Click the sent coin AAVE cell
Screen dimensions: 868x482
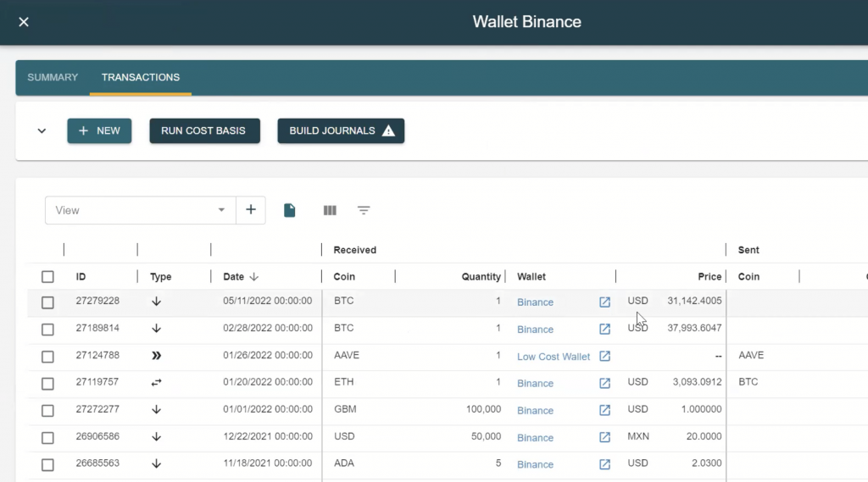pyautogui.click(x=751, y=355)
